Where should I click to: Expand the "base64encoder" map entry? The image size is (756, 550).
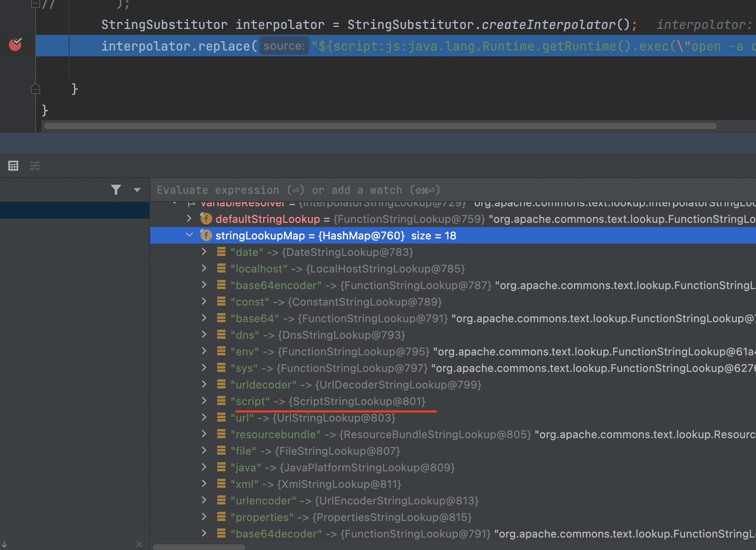pyautogui.click(x=204, y=285)
